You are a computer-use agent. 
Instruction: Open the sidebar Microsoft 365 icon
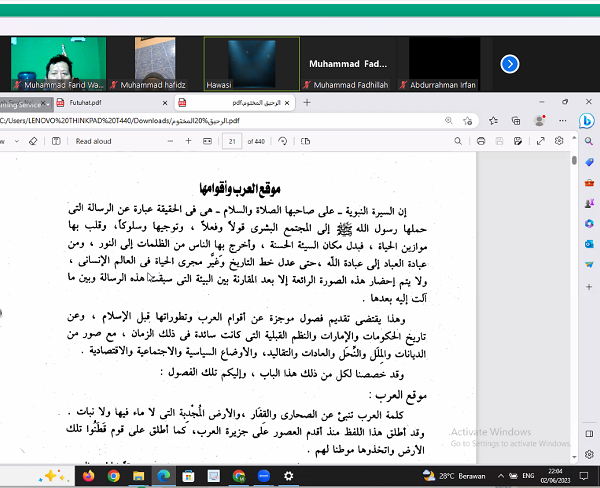589,224
